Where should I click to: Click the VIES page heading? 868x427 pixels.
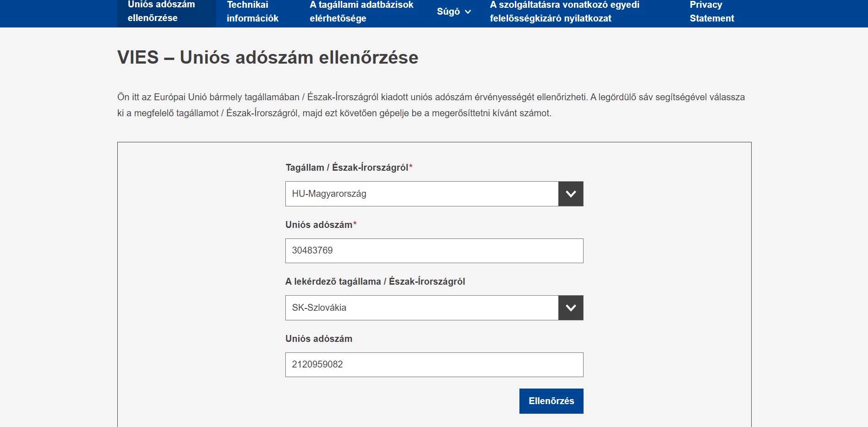pyautogui.click(x=267, y=58)
